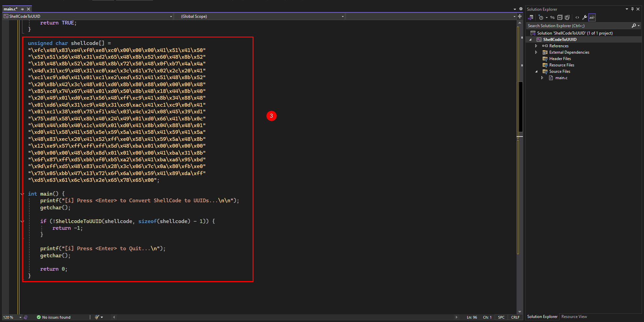Image resolution: width=644 pixels, height=322 pixels.
Task: Click the Collapse All icon in Solution Explorer
Action: tap(560, 17)
